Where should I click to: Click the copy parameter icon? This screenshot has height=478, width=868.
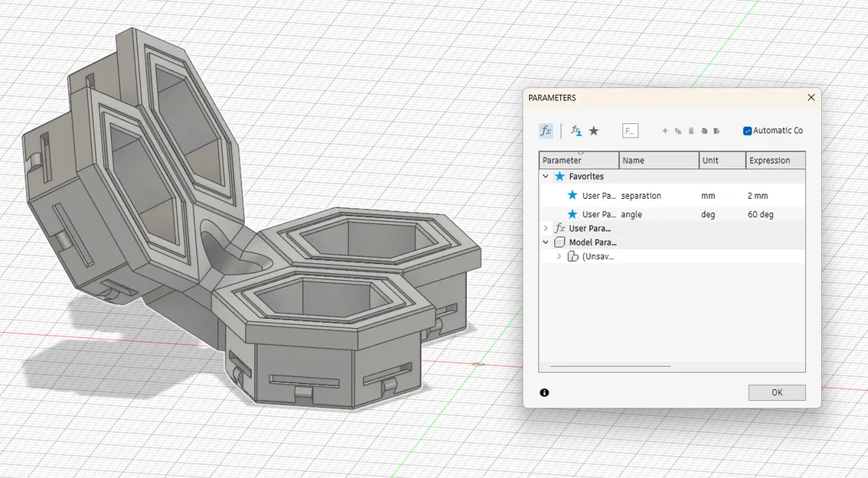point(677,131)
